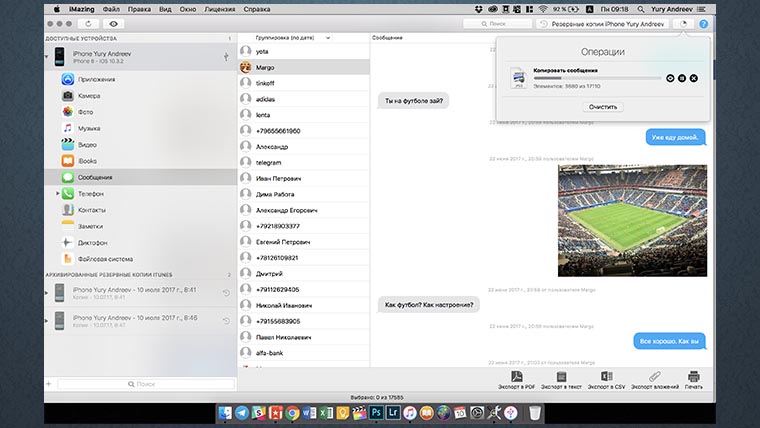Select the Павел Николаевич conversation
The width and height of the screenshot is (760, 428).
coord(304,337)
